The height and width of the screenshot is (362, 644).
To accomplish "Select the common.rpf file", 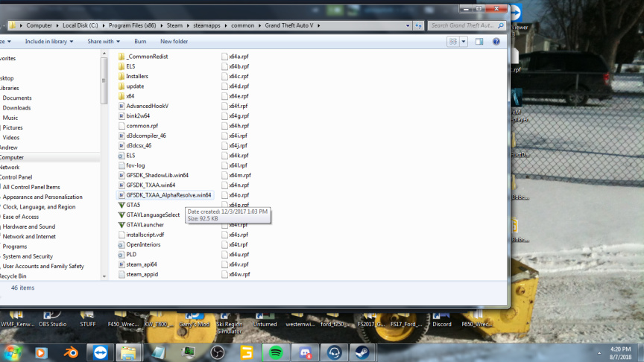I will tap(138, 126).
